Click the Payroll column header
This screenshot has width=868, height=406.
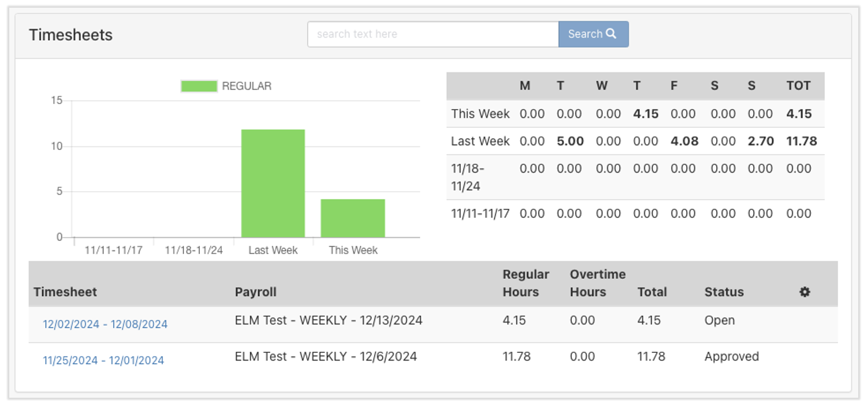[255, 292]
